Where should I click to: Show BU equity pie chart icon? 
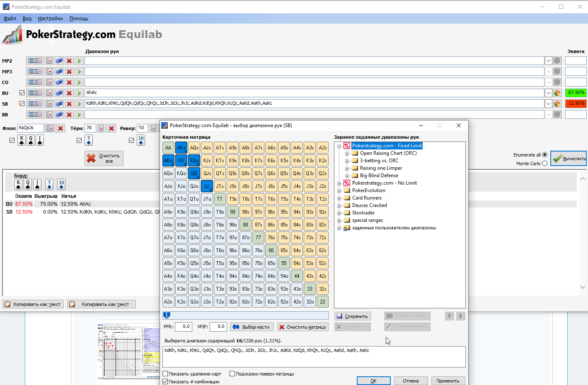(557, 93)
